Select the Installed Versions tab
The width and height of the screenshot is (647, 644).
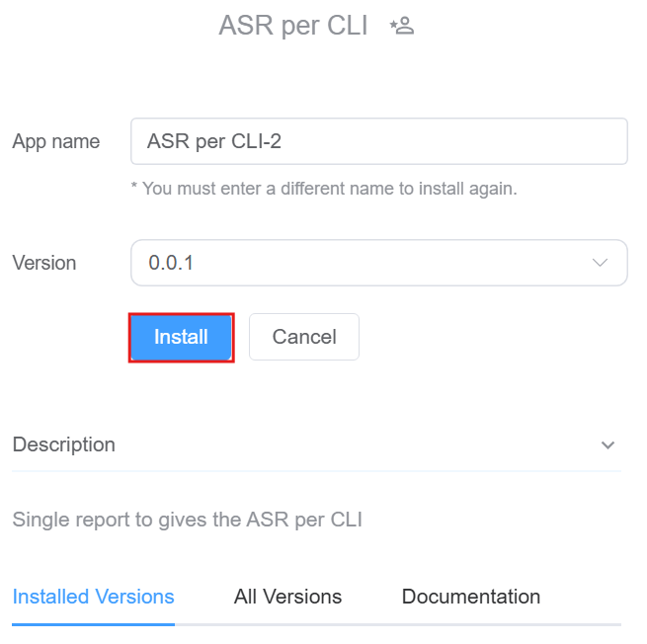pyautogui.click(x=93, y=597)
